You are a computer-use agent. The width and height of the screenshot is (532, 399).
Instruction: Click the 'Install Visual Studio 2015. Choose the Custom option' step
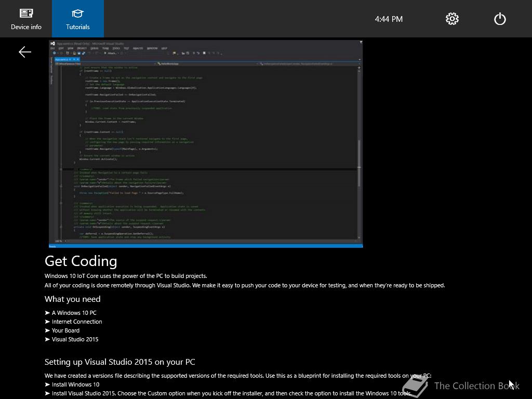[x=228, y=393]
